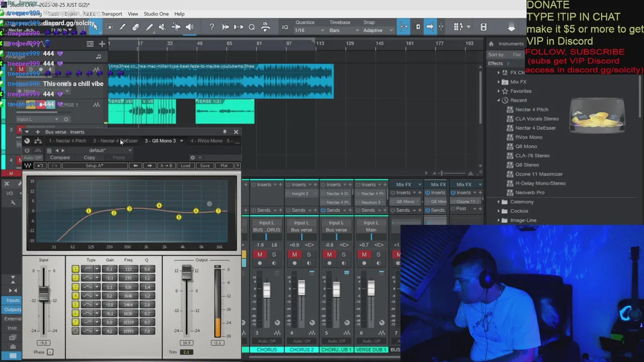The image size is (644, 362).
Task: Toggle EQ band 4 on/off
Action: [75, 296]
